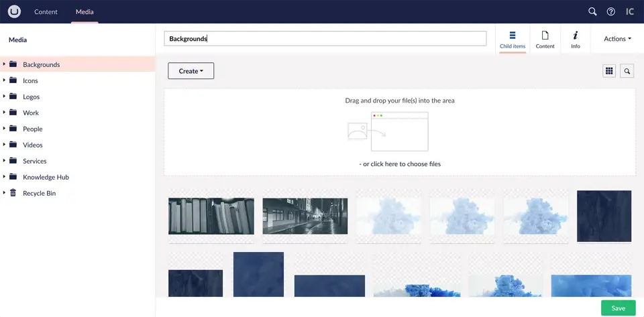The width and height of the screenshot is (644, 317).
Task: Click the green Save button
Action: (x=618, y=308)
